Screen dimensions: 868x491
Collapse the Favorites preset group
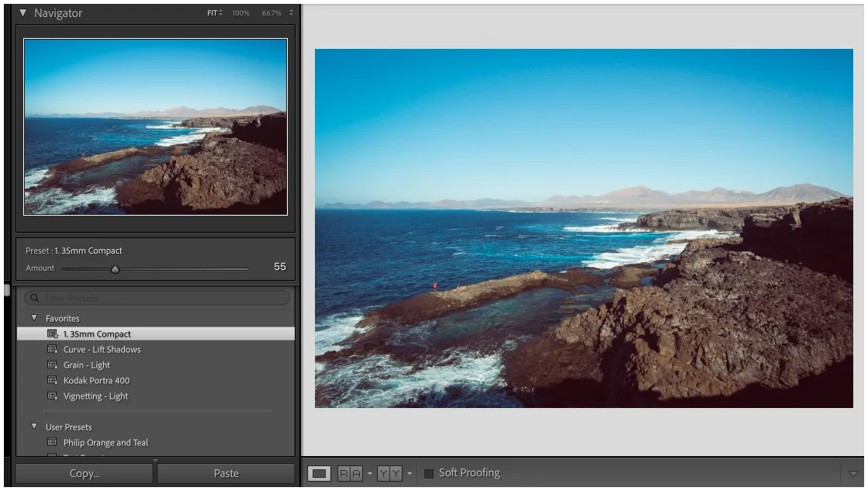pos(34,318)
